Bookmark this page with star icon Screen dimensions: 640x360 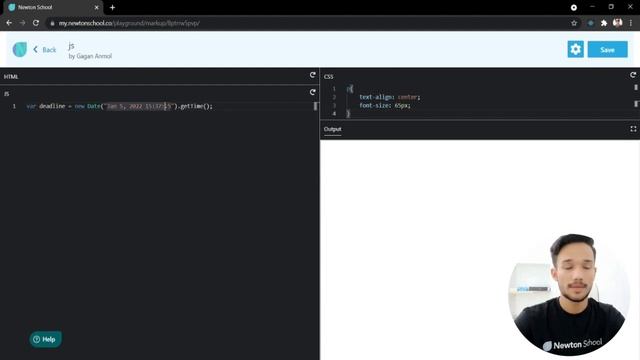pos(574,23)
